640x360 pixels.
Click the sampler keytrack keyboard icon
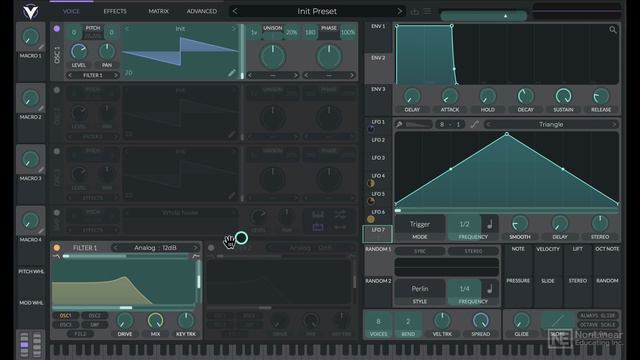pos(318,214)
